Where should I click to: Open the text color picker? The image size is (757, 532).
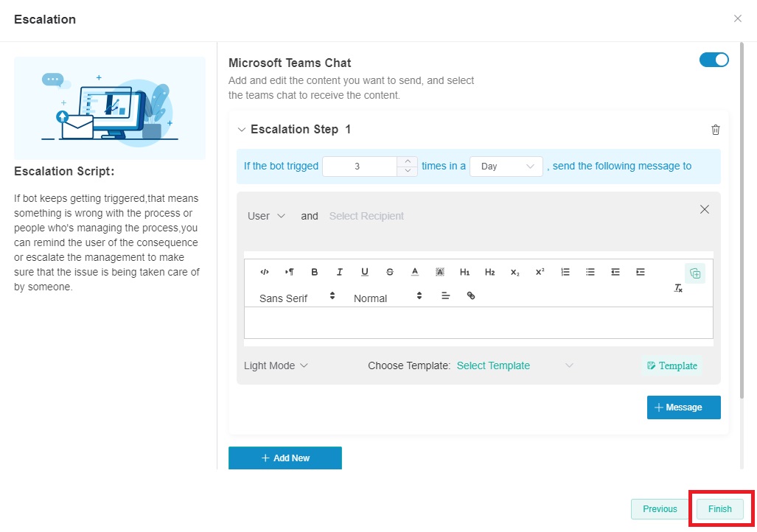click(x=415, y=272)
